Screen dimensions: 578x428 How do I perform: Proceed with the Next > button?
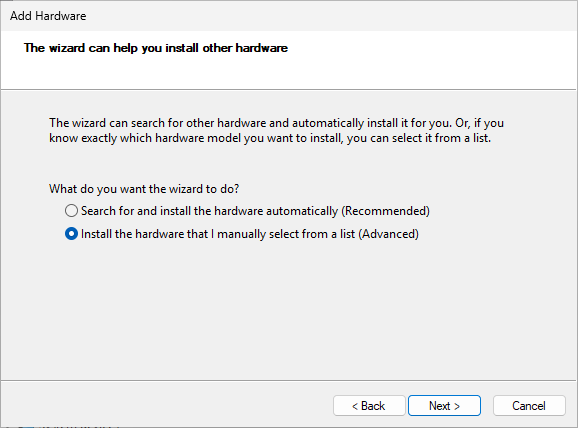click(x=444, y=406)
